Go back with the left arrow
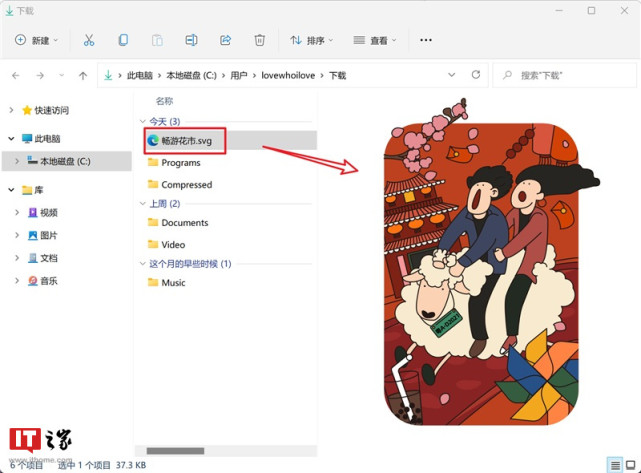The image size is (641, 473). [x=16, y=75]
